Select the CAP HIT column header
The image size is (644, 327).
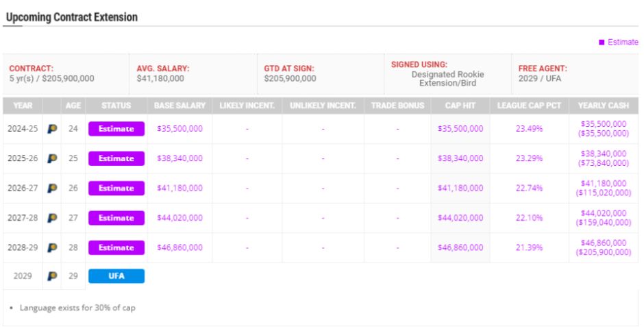coord(460,106)
